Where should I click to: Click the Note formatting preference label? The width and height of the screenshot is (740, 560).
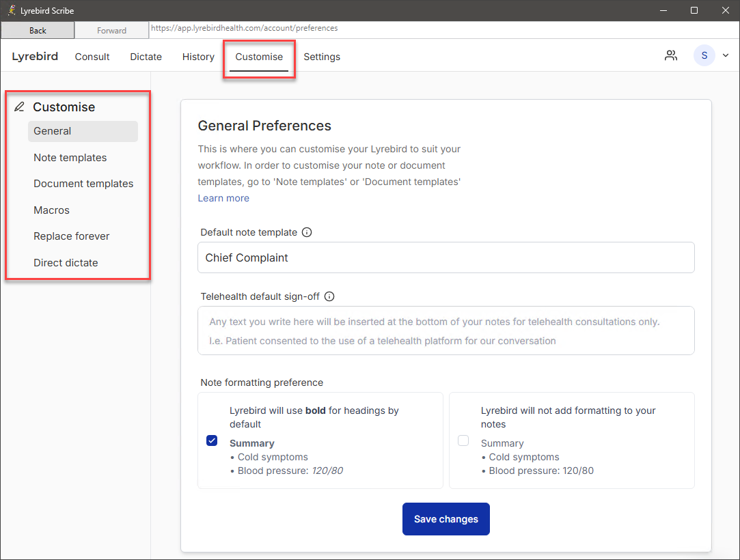coord(262,382)
